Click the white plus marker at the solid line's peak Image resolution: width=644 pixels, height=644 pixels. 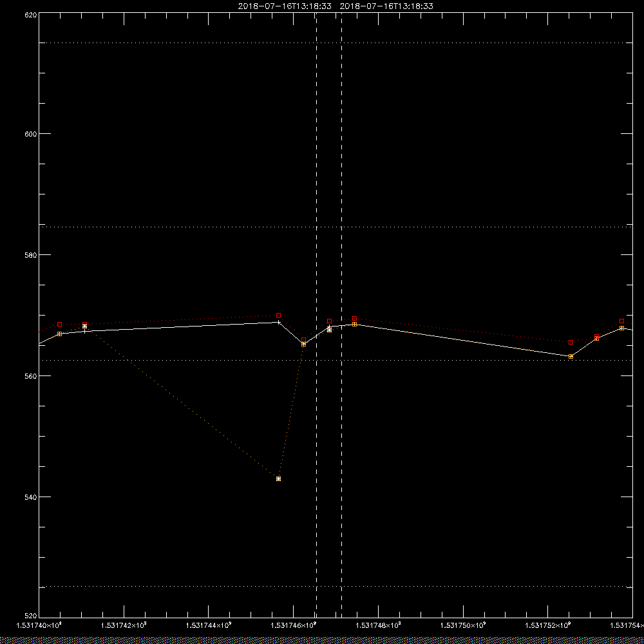pos(279,323)
